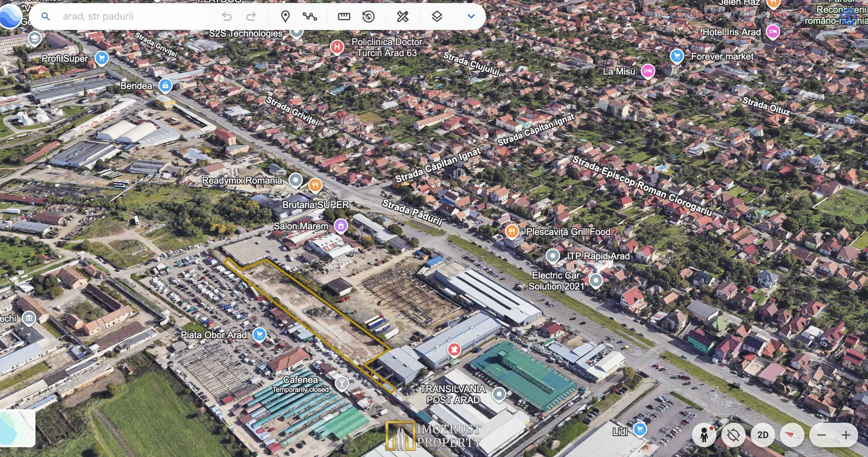The width and height of the screenshot is (868, 457).
Task: Open the mini globe overview thumbnail
Action: coord(17,428)
